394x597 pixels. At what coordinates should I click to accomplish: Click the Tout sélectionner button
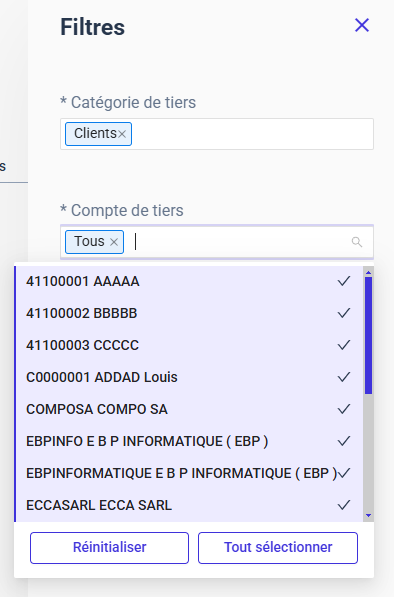coord(278,548)
